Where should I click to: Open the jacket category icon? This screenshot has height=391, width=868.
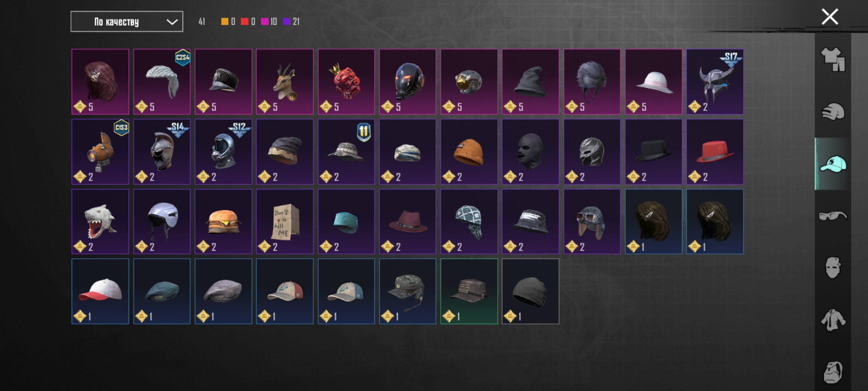pos(833,320)
